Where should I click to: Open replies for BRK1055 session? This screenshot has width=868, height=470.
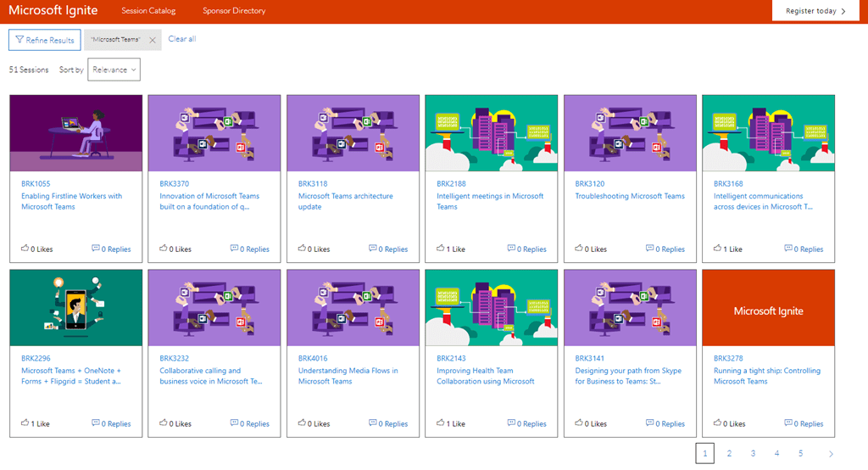click(111, 249)
